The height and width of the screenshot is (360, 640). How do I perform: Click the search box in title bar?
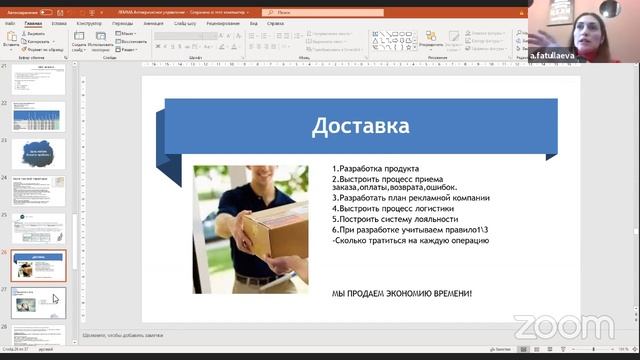point(322,13)
